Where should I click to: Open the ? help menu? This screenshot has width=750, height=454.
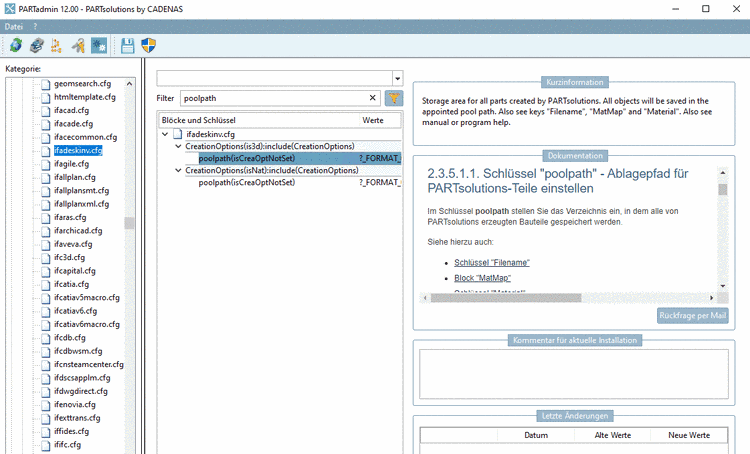35,27
